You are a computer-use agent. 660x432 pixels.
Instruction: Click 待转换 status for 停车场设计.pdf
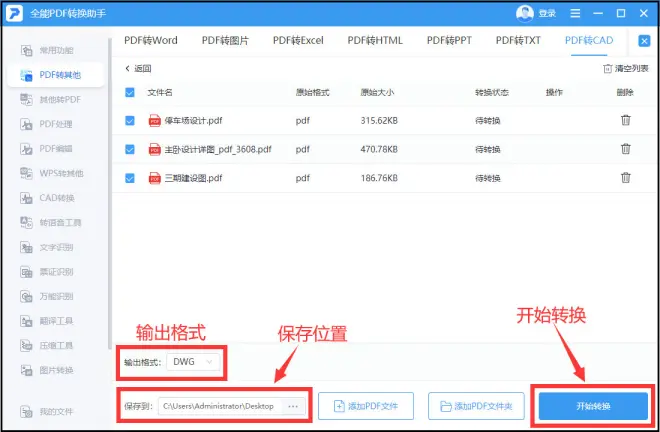[487, 121]
